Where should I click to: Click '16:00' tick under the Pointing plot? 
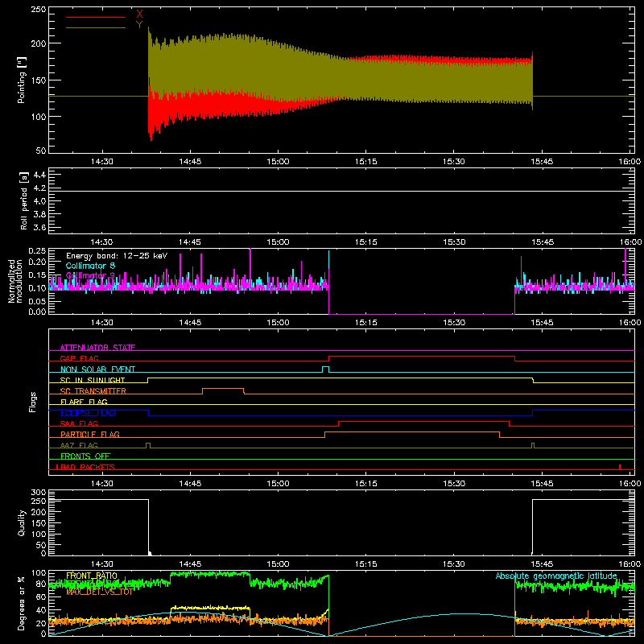[630, 162]
